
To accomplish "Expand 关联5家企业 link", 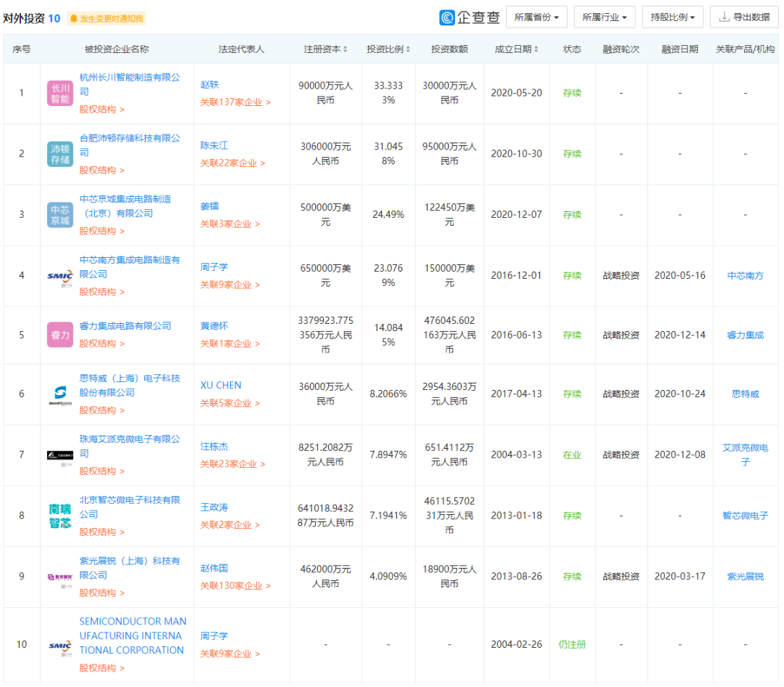I will click(x=230, y=403).
